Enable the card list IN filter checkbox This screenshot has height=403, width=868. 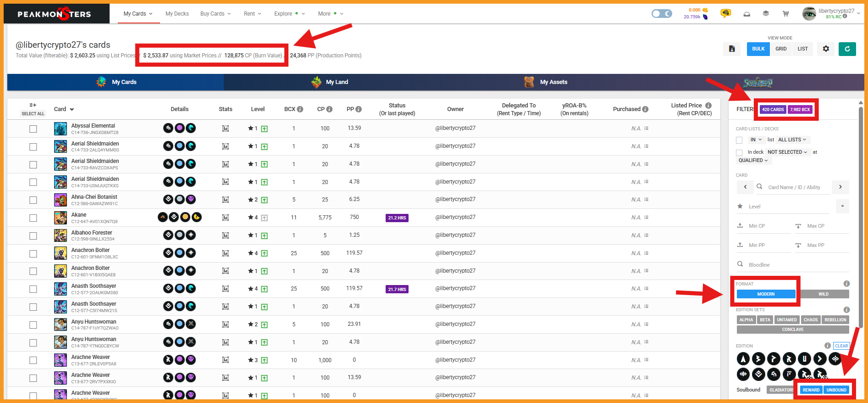(739, 140)
